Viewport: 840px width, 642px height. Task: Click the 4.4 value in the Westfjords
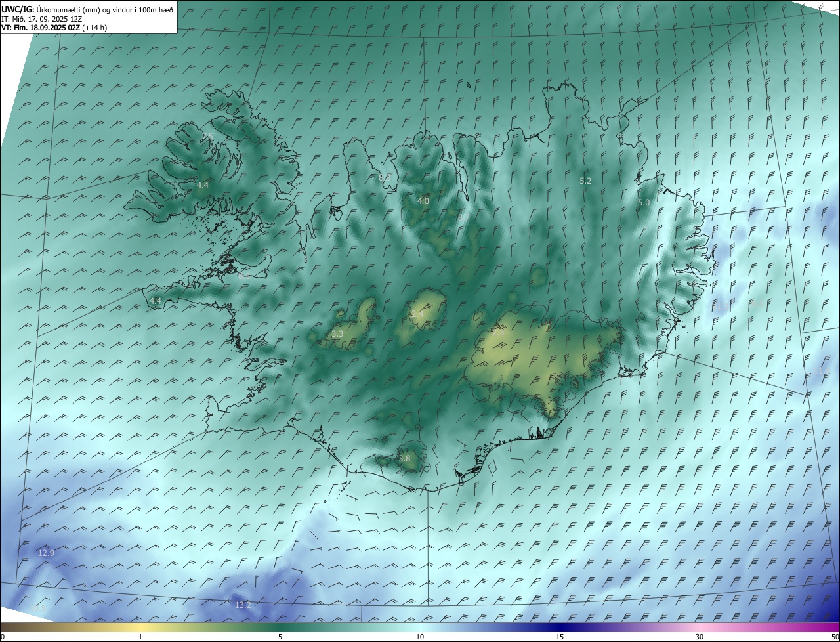coord(203,186)
